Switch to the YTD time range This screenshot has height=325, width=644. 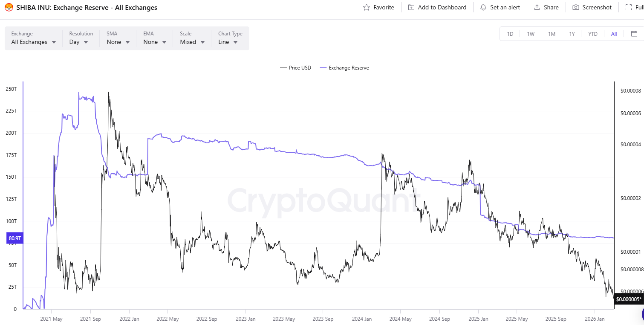593,34
